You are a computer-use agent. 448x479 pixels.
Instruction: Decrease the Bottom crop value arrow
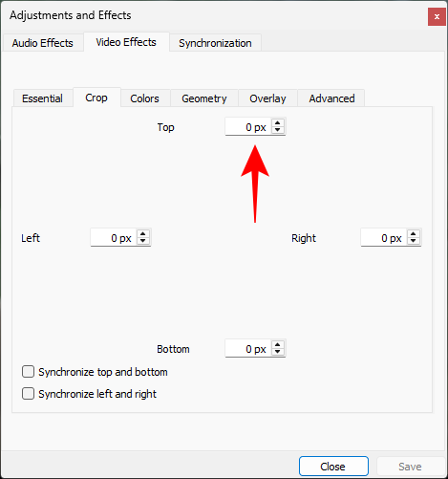point(278,352)
